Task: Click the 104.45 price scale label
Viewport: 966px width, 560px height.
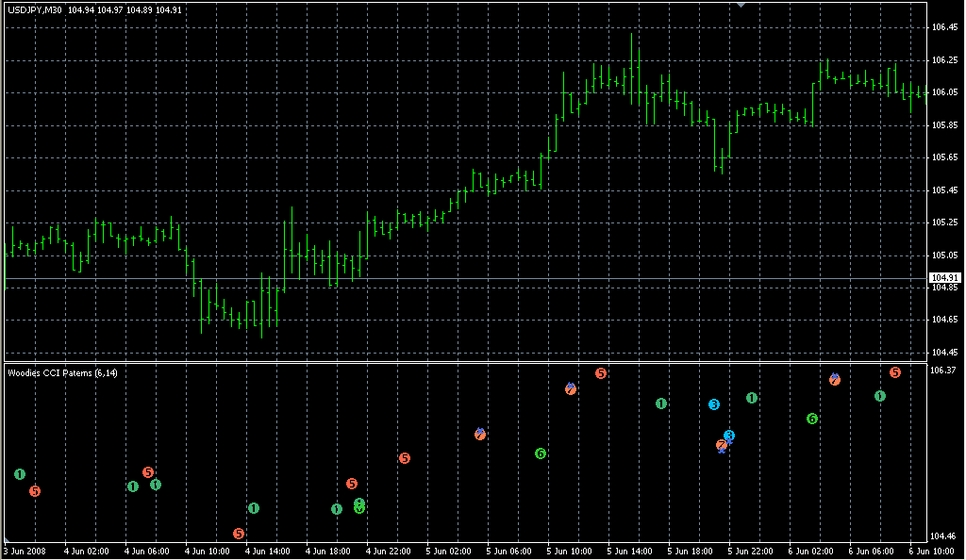Action: point(944,353)
